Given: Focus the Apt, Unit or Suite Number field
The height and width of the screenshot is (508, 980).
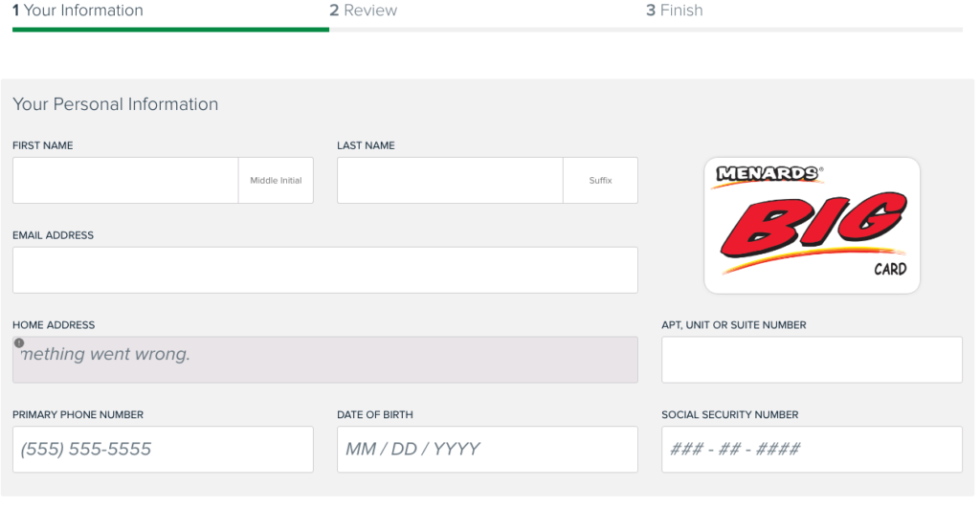Looking at the screenshot, I should point(812,360).
